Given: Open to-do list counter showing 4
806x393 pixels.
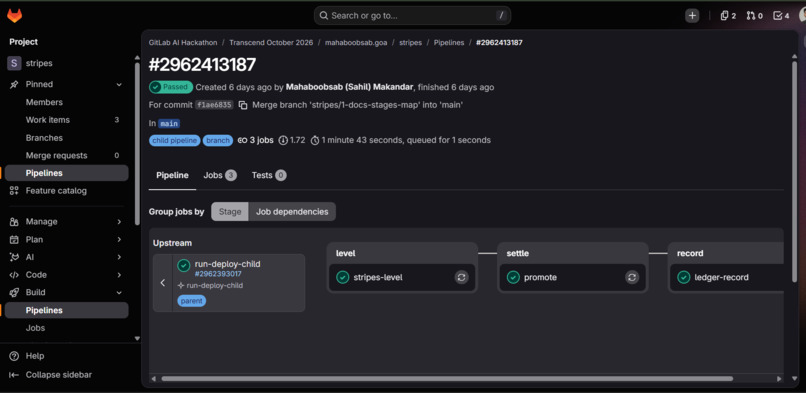Looking at the screenshot, I should [781, 16].
